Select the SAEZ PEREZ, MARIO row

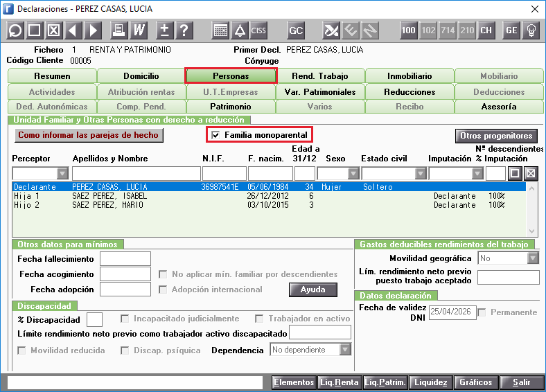click(x=269, y=205)
